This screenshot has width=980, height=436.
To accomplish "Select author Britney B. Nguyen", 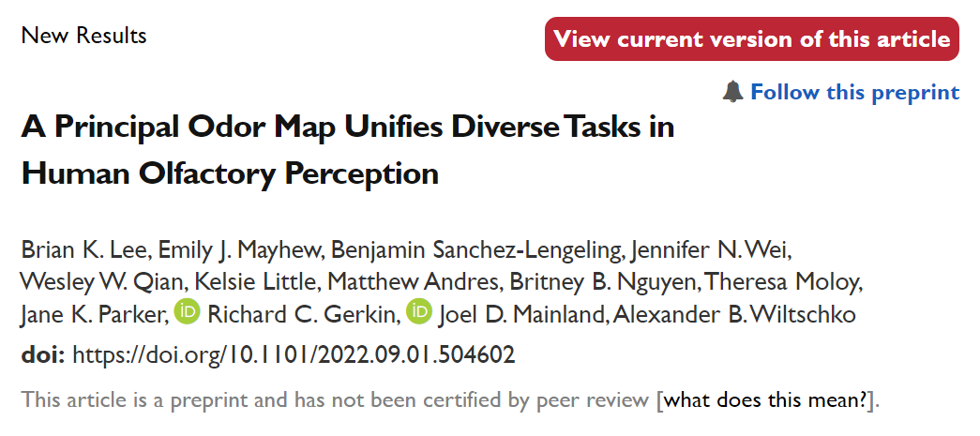I will coord(602,281).
